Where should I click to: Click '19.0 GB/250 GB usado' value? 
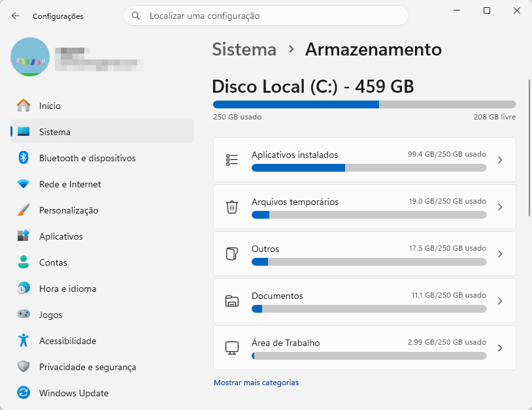pos(447,201)
